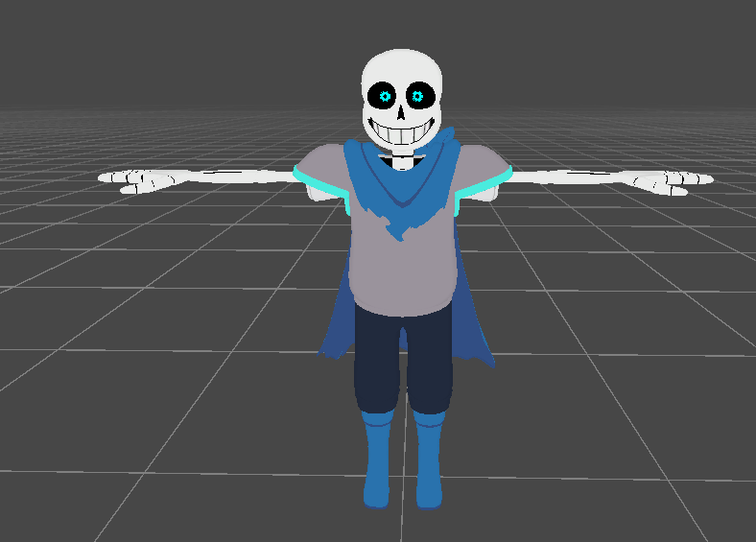Viewport: 756px width, 542px height.
Task: Click the glowing cyan eye on the right
Action: pyautogui.click(x=417, y=97)
